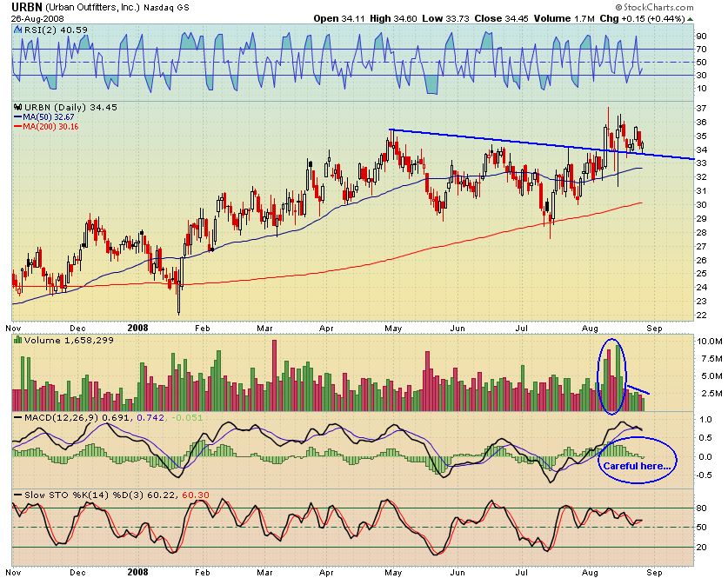Click the Open 34.11 value
The height and width of the screenshot is (578, 728).
point(340,18)
